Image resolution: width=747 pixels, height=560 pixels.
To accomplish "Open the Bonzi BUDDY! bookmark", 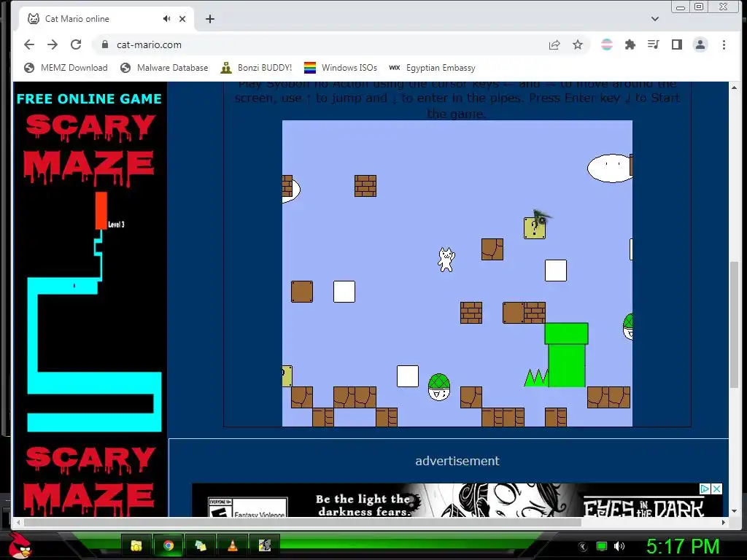I will (256, 68).
